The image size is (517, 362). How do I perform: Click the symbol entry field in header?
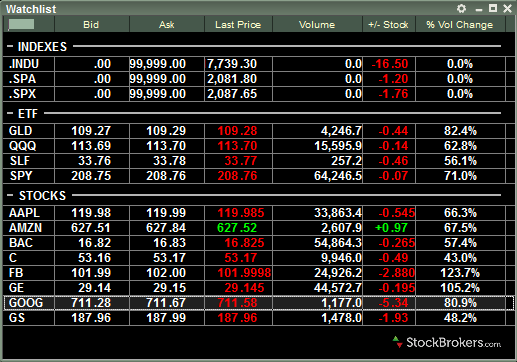21,24
